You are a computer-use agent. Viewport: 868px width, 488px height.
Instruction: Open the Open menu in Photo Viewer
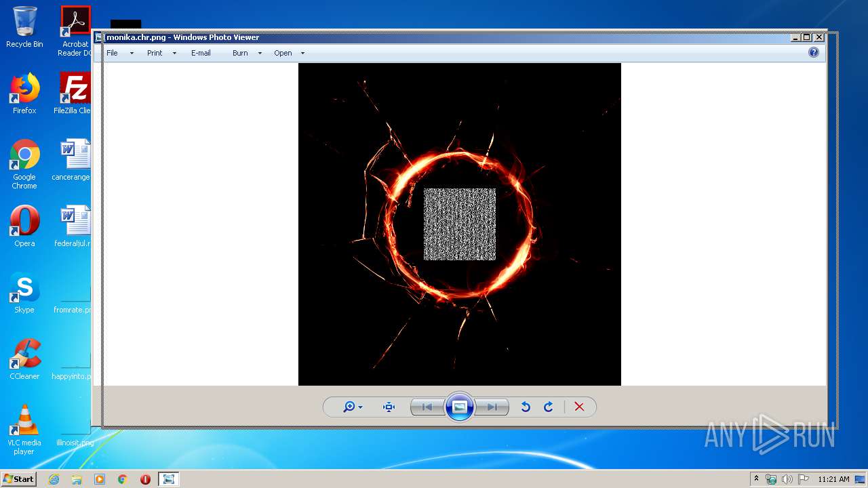pyautogui.click(x=283, y=53)
